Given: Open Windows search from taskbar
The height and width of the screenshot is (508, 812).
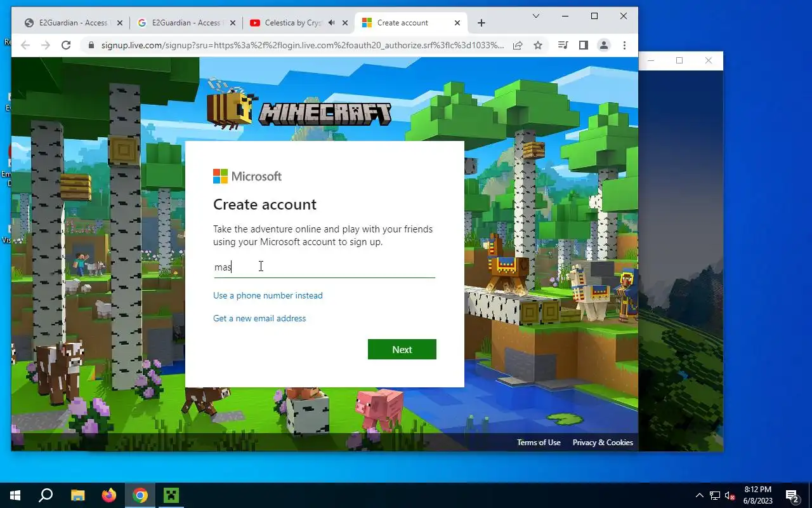Looking at the screenshot, I should coord(46,495).
